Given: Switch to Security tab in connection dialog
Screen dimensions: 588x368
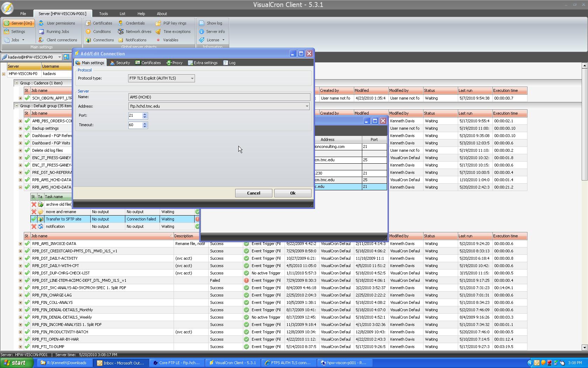Looking at the screenshot, I should [120, 63].
